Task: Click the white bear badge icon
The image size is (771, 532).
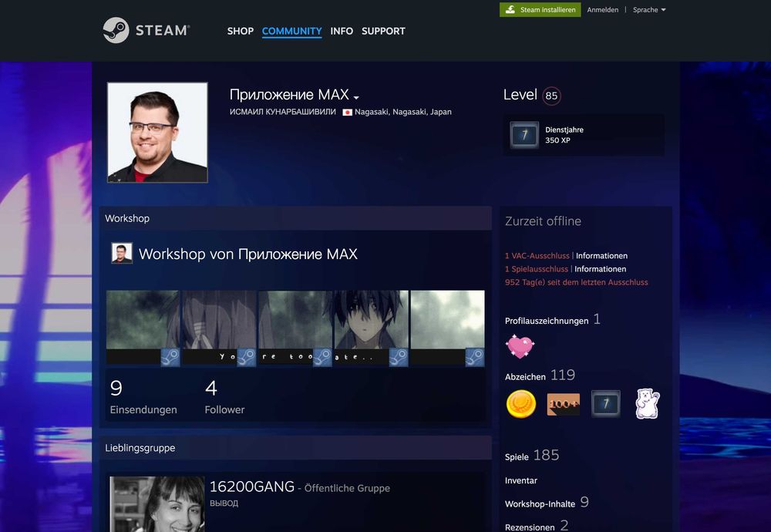Action: tap(648, 404)
